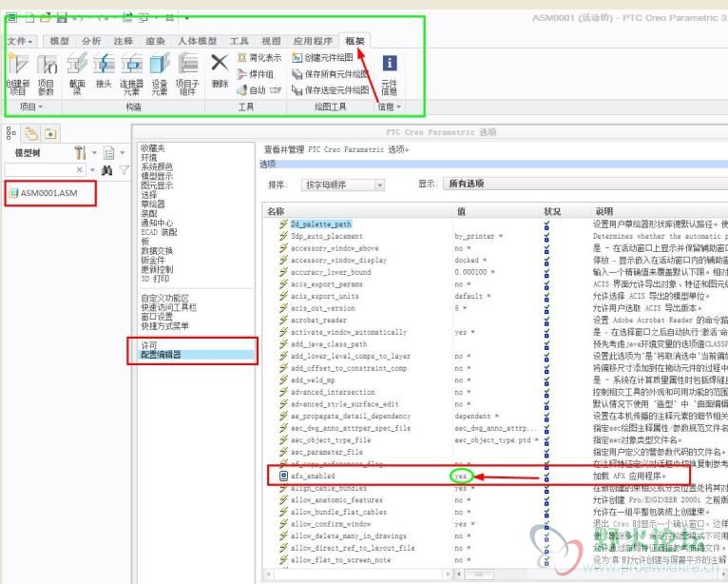Select System Colors (系统颜色) category
This screenshot has height=584, width=728.
[157, 166]
